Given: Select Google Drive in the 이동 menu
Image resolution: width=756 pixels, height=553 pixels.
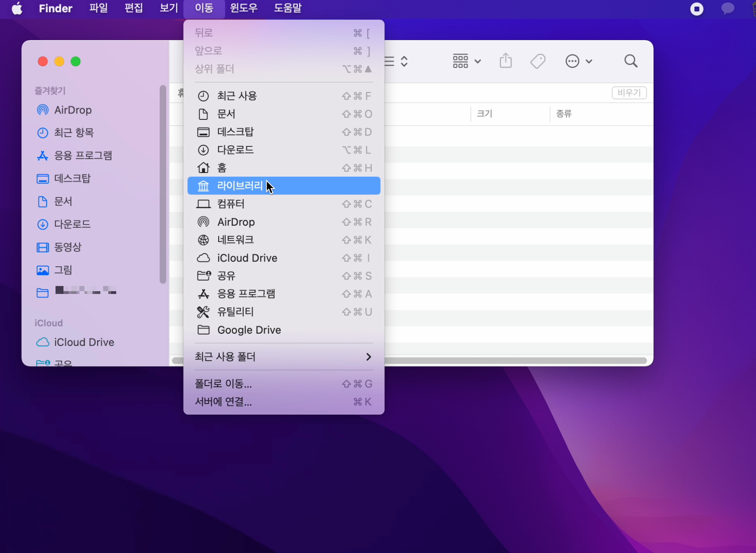Looking at the screenshot, I should tap(284, 330).
